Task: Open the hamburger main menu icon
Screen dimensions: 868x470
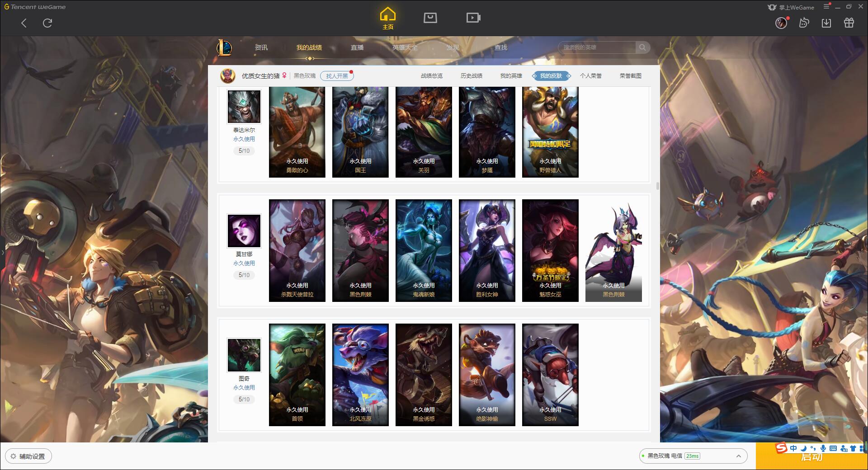Action: 826,6
